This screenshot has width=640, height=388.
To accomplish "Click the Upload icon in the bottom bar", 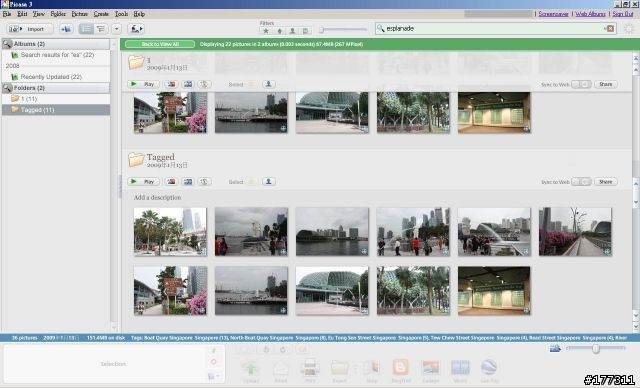I will 251,371.
